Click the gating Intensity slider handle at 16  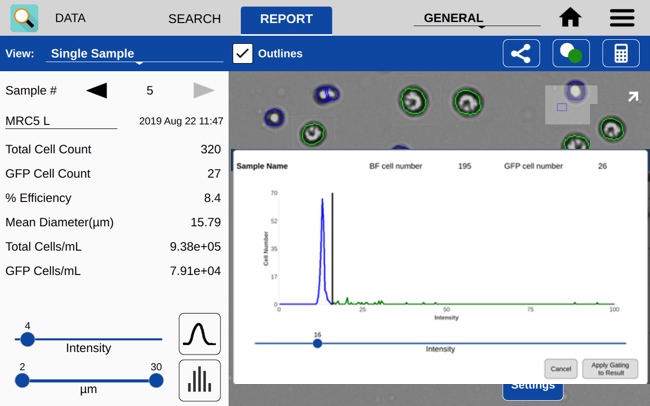pyautogui.click(x=317, y=343)
